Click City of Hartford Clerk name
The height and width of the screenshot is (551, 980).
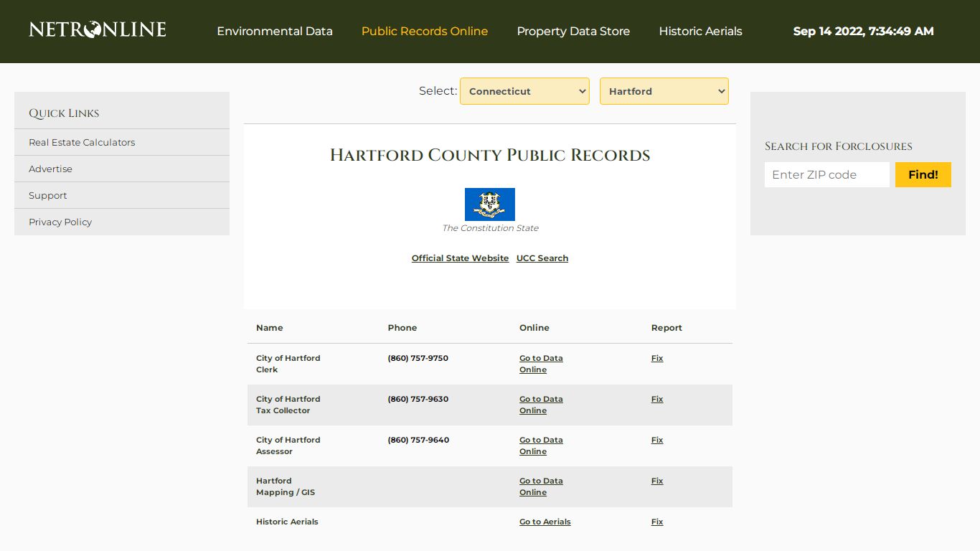click(288, 364)
